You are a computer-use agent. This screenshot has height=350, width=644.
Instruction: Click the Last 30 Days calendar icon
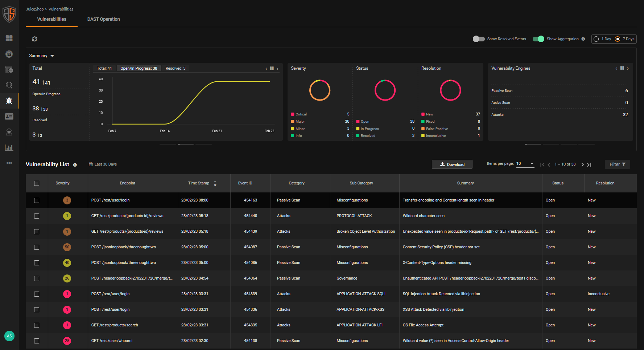pos(91,164)
